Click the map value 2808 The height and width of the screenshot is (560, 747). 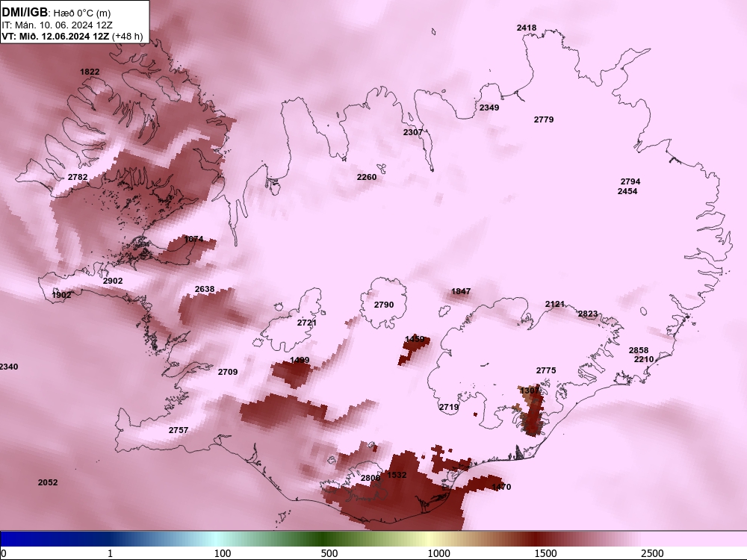click(x=371, y=478)
